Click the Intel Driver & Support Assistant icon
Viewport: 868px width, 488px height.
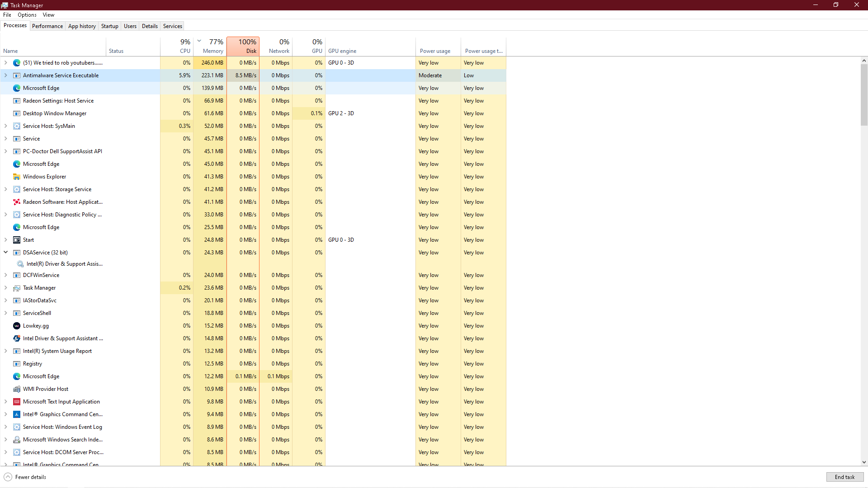click(17, 338)
